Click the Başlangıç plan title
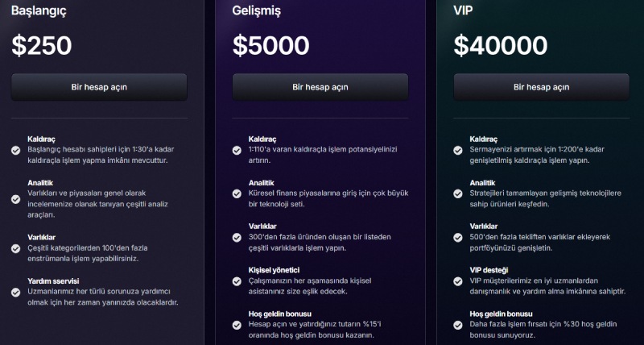Image resolution: width=644 pixels, height=345 pixels. pos(39,11)
